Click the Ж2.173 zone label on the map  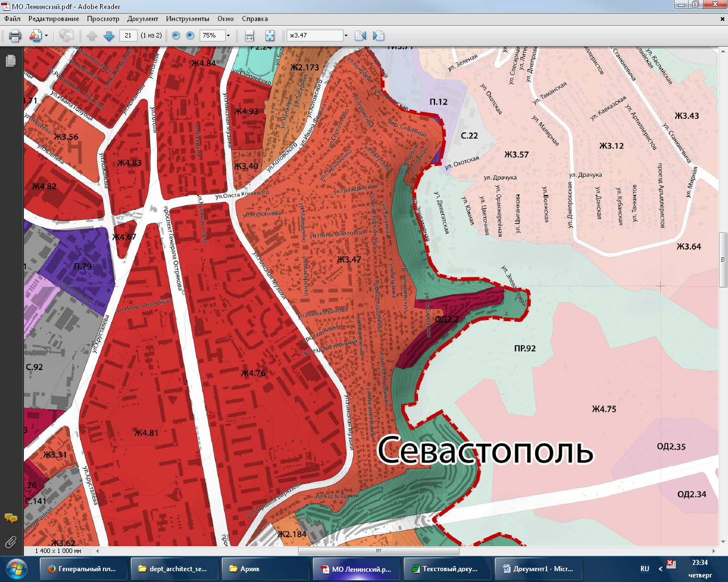coord(305,68)
